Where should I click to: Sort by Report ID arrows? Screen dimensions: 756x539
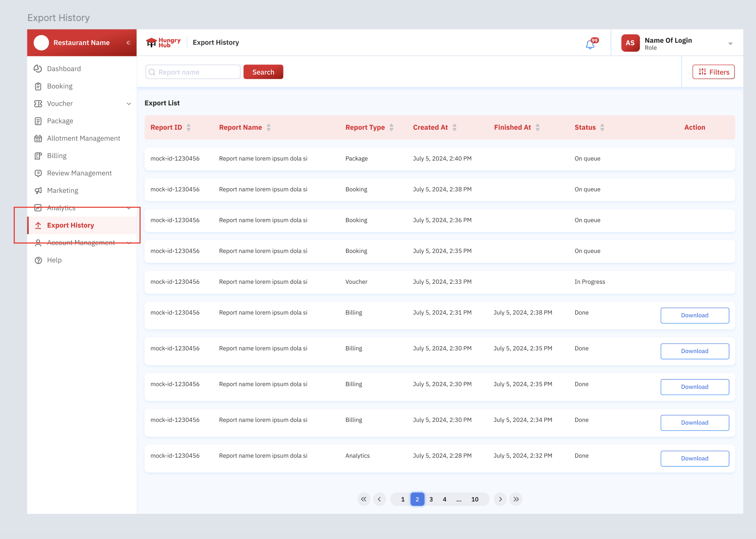[x=188, y=127]
